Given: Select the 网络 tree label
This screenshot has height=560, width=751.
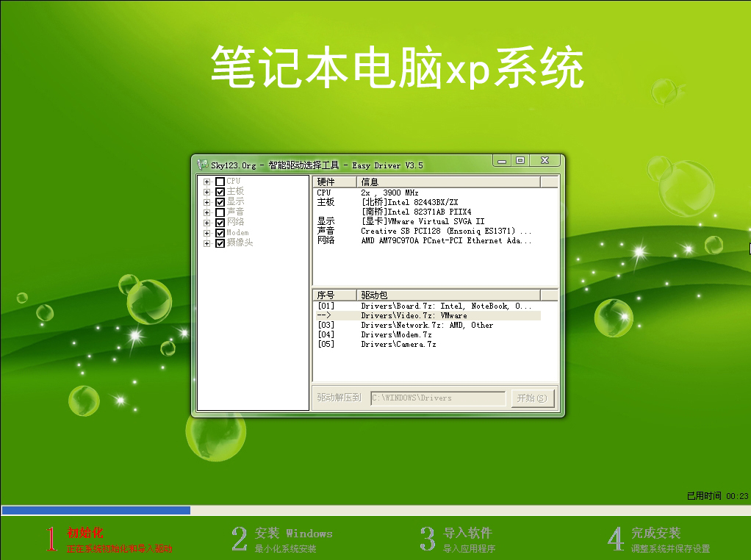Looking at the screenshot, I should 235,222.
